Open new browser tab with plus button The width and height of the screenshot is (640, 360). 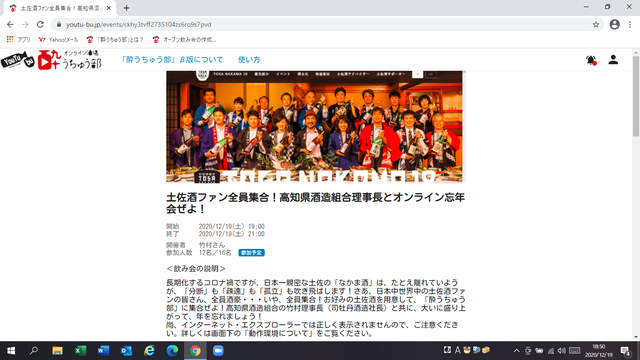coord(126,8)
